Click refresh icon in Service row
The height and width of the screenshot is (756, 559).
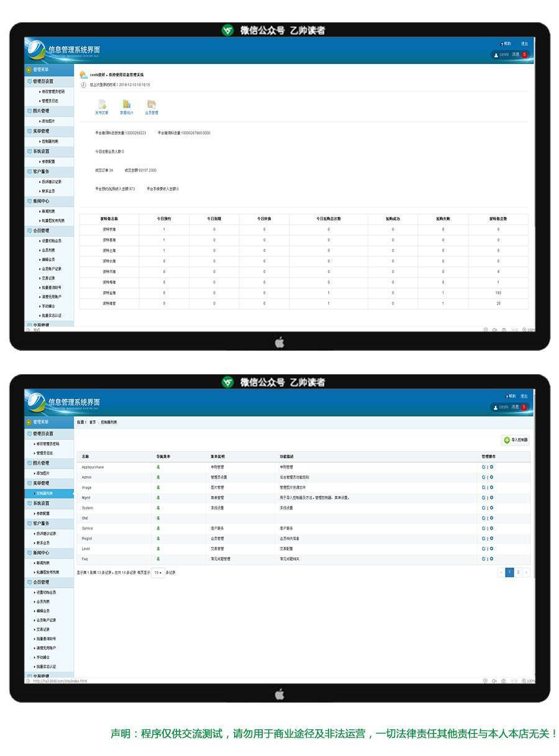pyautogui.click(x=483, y=528)
